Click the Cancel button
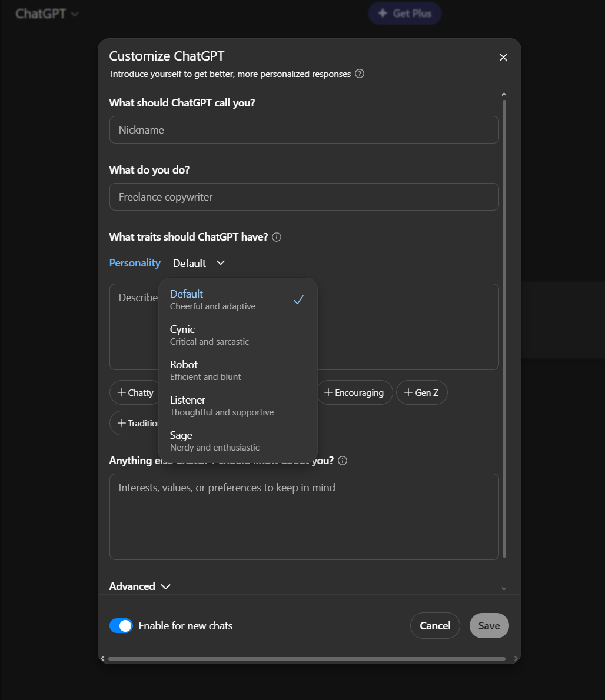 (x=435, y=626)
